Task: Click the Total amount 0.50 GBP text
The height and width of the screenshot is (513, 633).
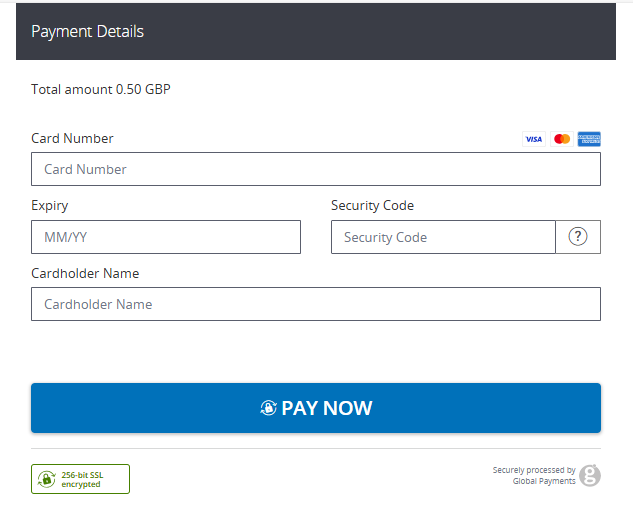Action: 101,89
